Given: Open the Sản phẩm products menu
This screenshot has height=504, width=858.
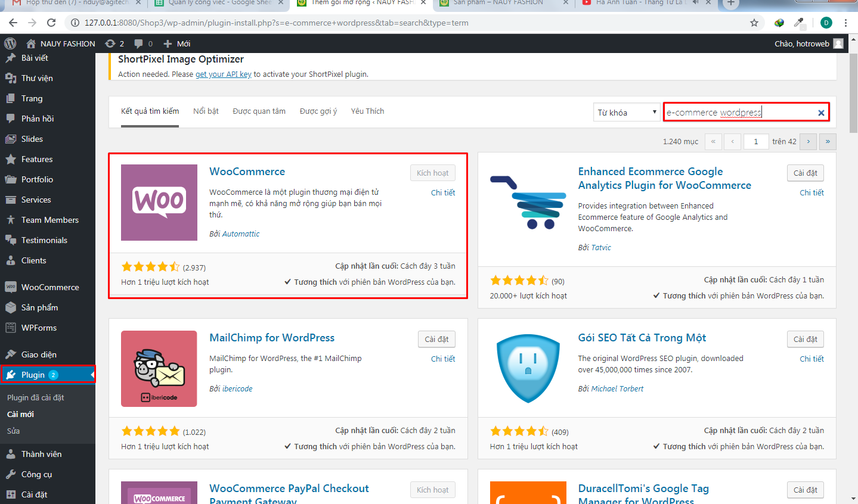Looking at the screenshot, I should (48, 307).
